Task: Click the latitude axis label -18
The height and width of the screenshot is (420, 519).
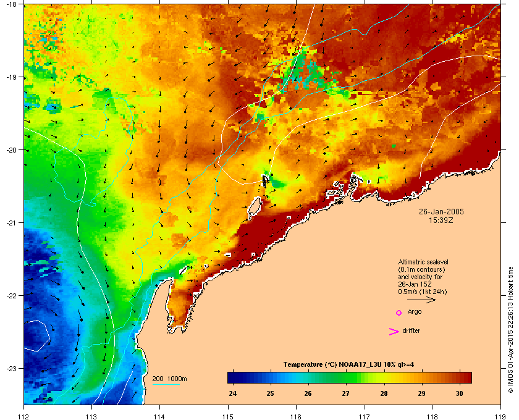Action: pos(11,4)
